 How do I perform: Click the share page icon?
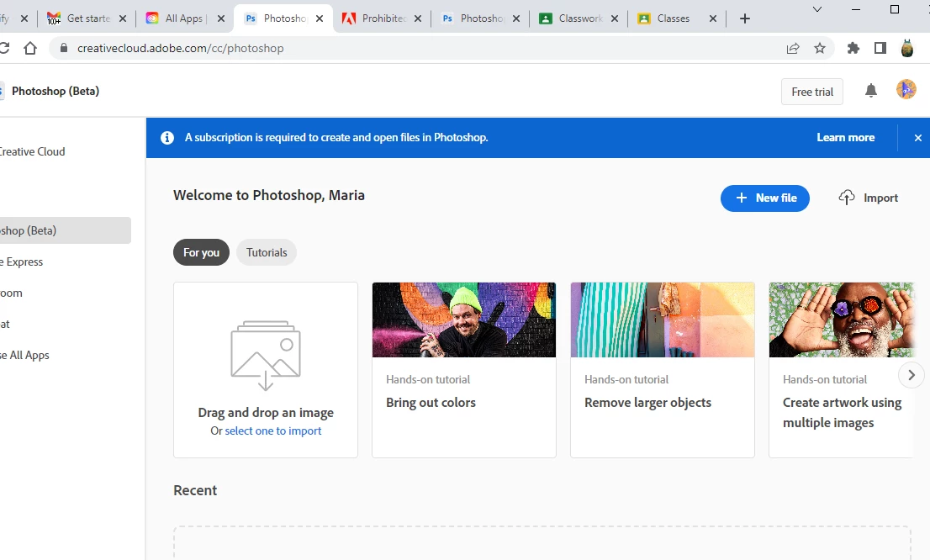click(x=793, y=49)
